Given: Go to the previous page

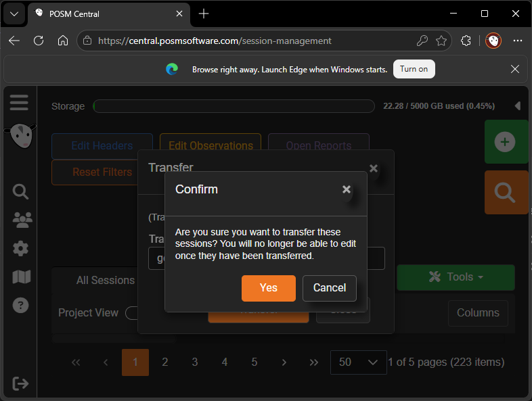Looking at the screenshot, I should click(x=106, y=362).
